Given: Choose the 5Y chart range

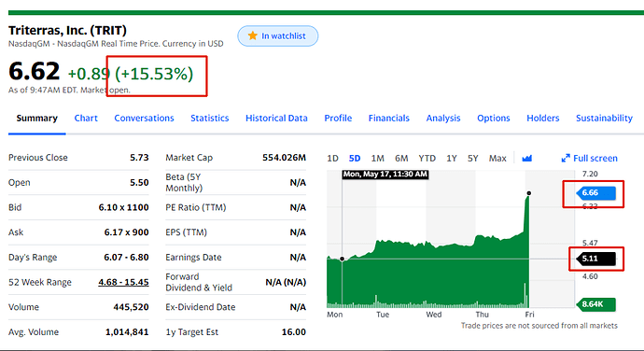Looking at the screenshot, I should point(472,159).
